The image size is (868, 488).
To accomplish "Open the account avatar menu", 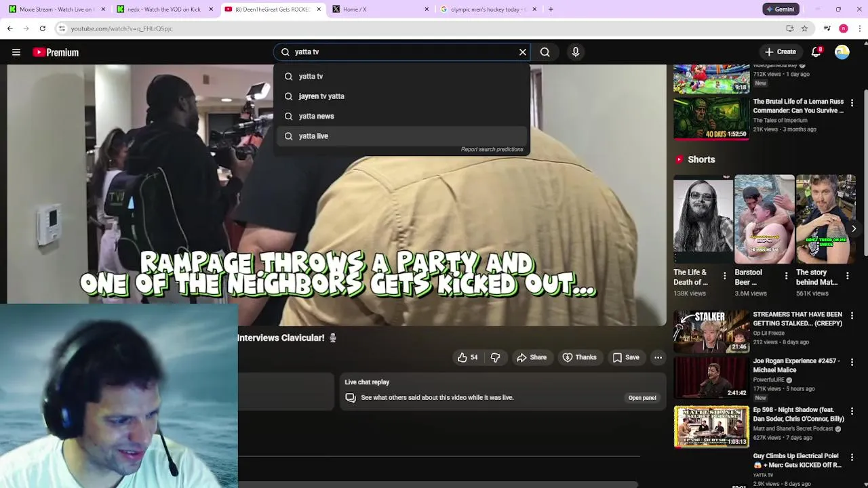I will [842, 52].
